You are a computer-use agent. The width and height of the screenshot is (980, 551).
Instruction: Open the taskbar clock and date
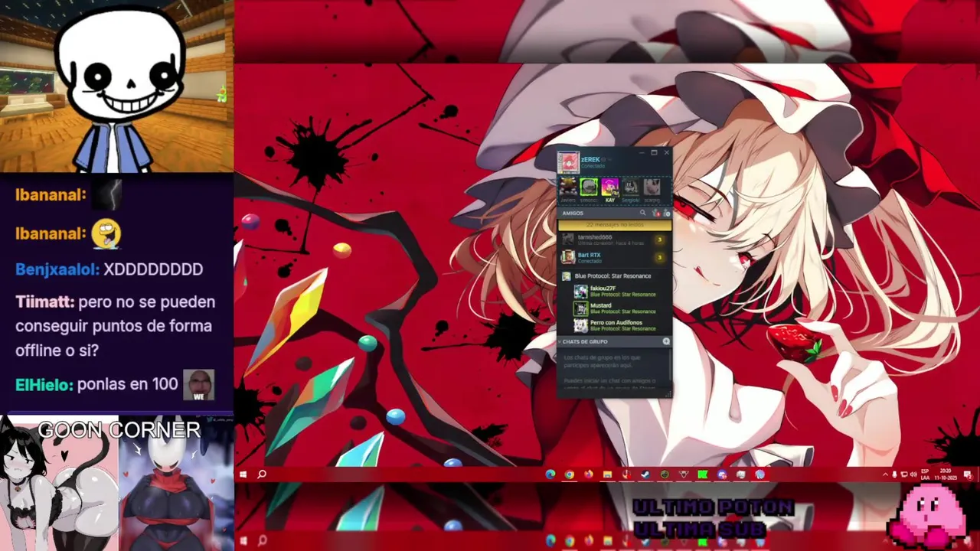click(946, 474)
